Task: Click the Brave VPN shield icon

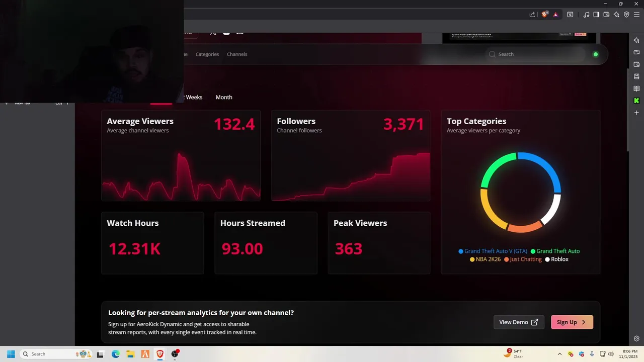Action: pyautogui.click(x=626, y=15)
